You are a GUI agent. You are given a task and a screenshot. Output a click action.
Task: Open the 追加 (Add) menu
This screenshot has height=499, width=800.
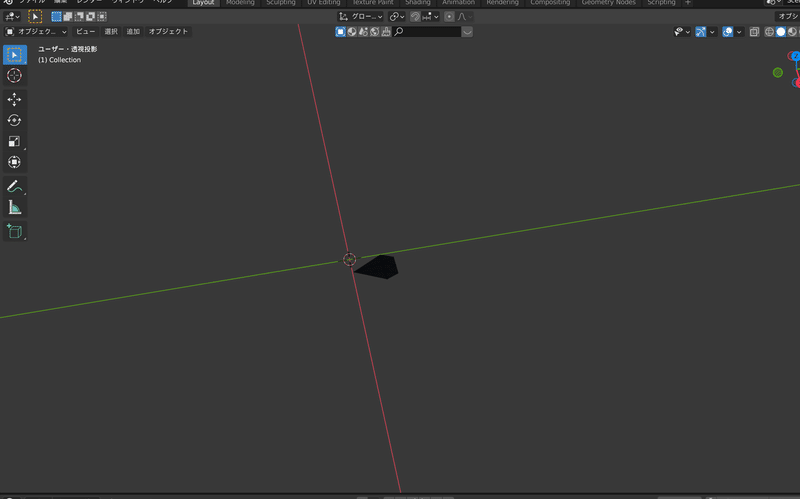pyautogui.click(x=133, y=32)
